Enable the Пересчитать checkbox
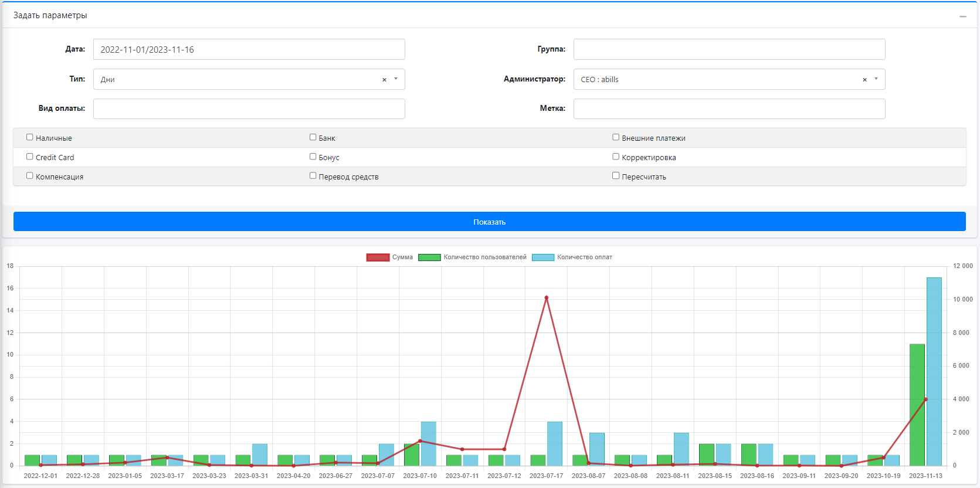This screenshot has height=488, width=980. (x=616, y=176)
